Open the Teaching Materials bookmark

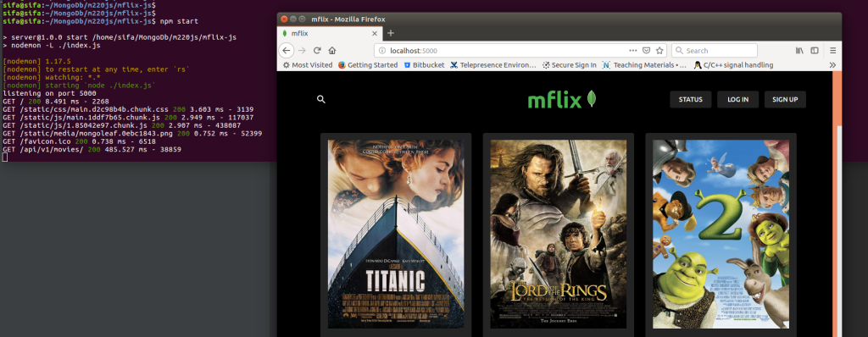click(644, 64)
